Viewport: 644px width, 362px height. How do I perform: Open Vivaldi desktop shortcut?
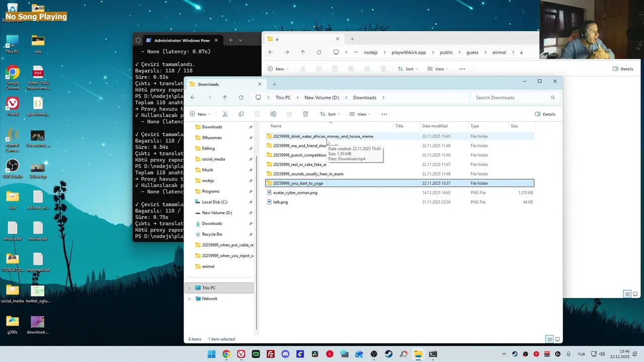[13, 107]
